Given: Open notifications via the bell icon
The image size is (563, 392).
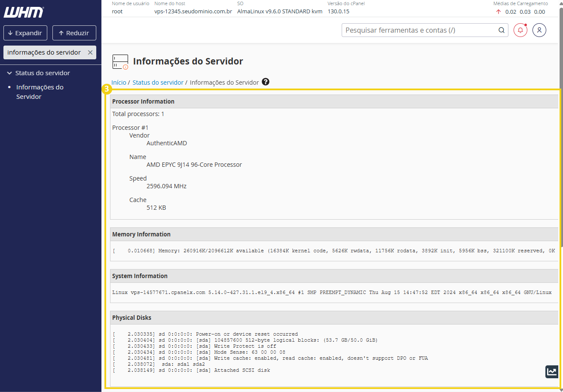Looking at the screenshot, I should click(x=520, y=30).
